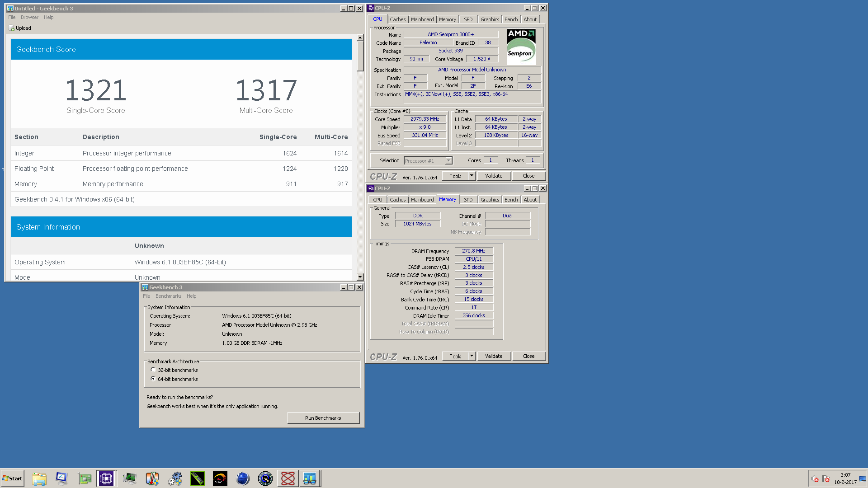
Task: Click the Tools button in top CPU-Z
Action: (455, 176)
